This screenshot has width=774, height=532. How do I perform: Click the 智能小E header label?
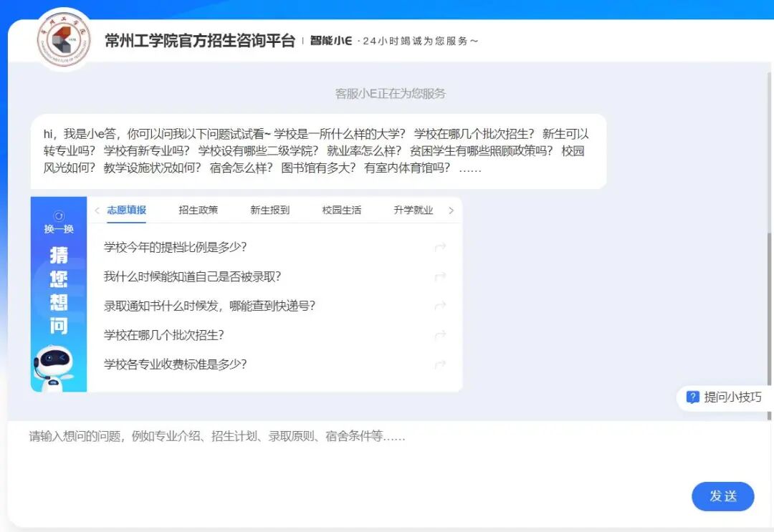331,41
